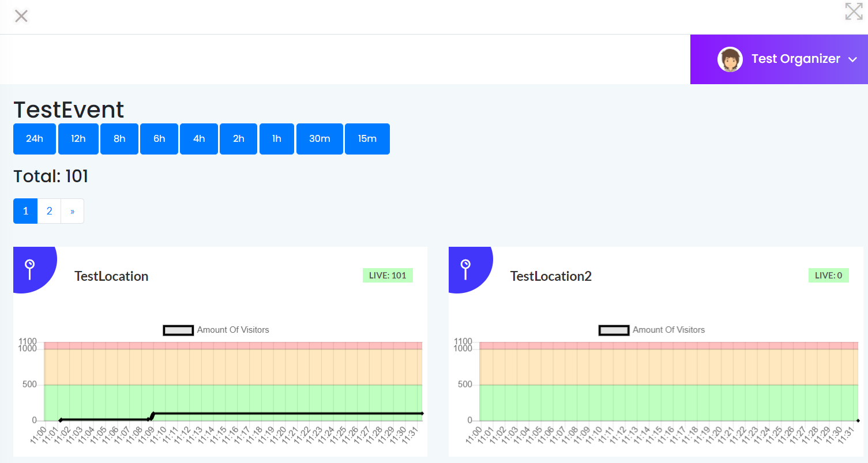Click the LIVE: 101 badge
Screen dimensions: 868x463
coord(388,276)
